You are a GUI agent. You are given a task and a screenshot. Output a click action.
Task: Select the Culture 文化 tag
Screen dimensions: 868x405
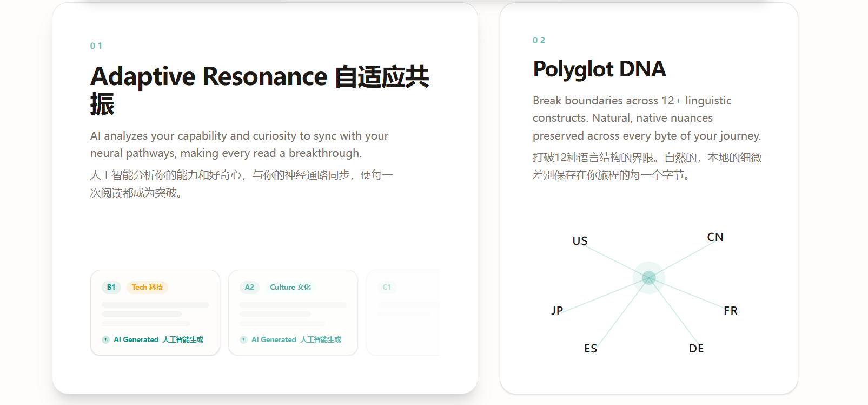point(290,287)
